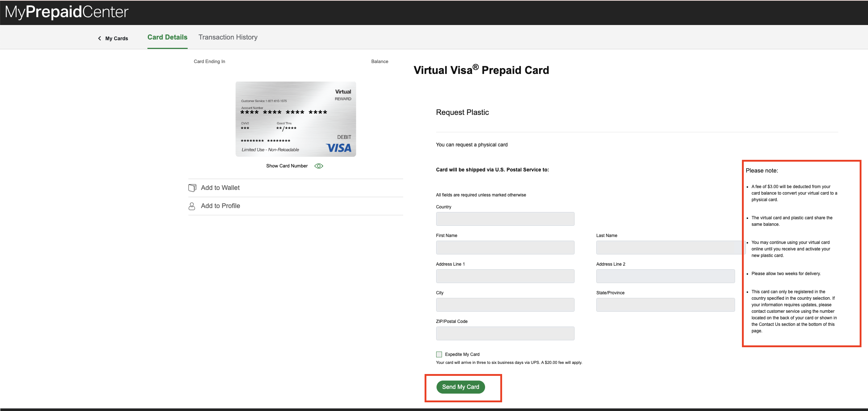Click the wallet icon beside Add to Wallet

click(x=192, y=188)
